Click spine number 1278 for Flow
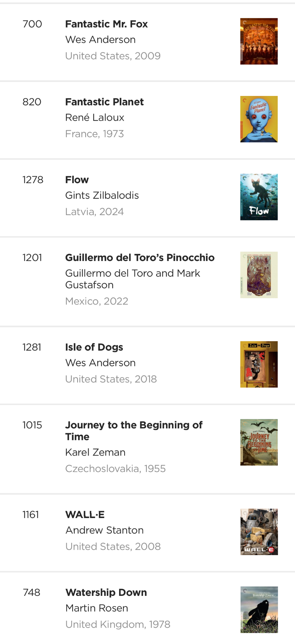Viewport: 295px width, 644px height. point(33,180)
